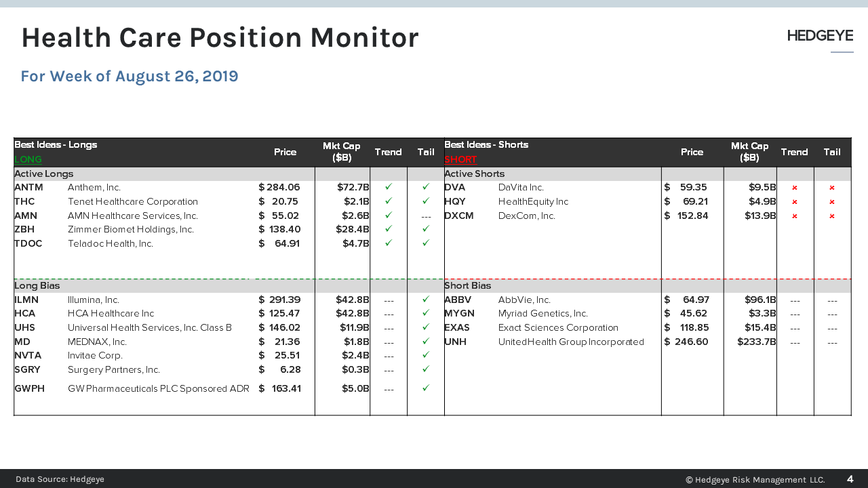Click the red SHORT link
This screenshot has height=488, width=868.
click(460, 159)
